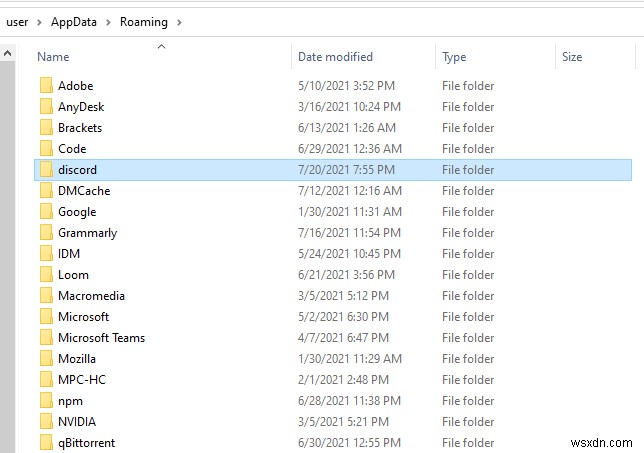Select the Brackets folder name
Screen dimensions: 644x453
click(80, 127)
